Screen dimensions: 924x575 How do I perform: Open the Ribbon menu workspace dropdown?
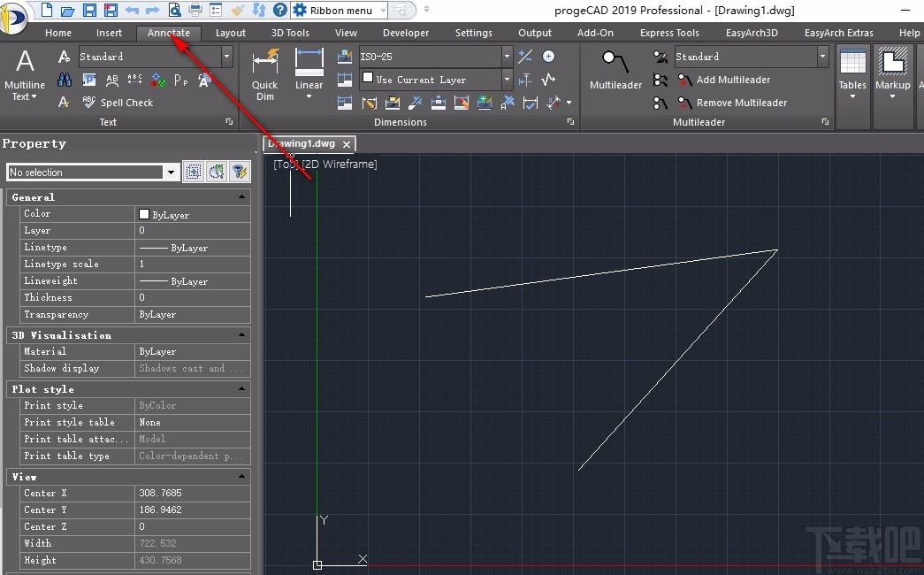coord(384,10)
